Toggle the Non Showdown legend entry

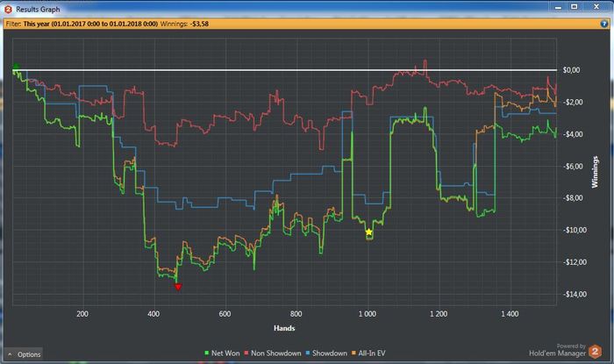tap(273, 353)
